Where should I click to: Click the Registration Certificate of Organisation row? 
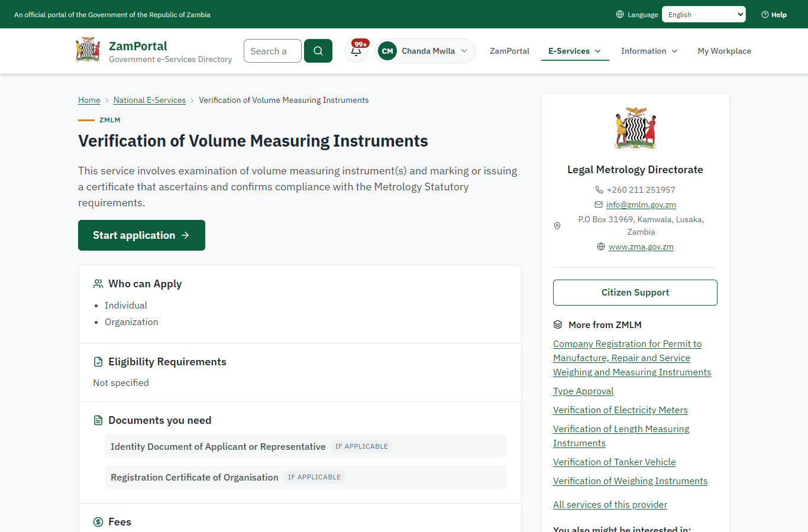click(306, 477)
